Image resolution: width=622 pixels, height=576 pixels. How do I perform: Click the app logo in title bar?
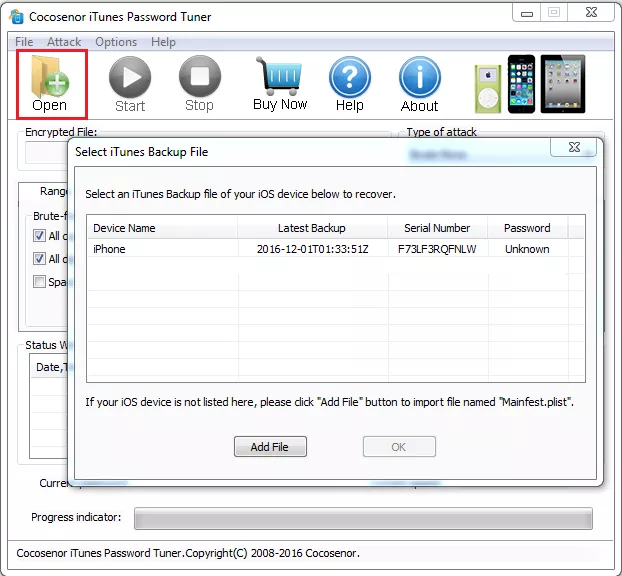17,17
